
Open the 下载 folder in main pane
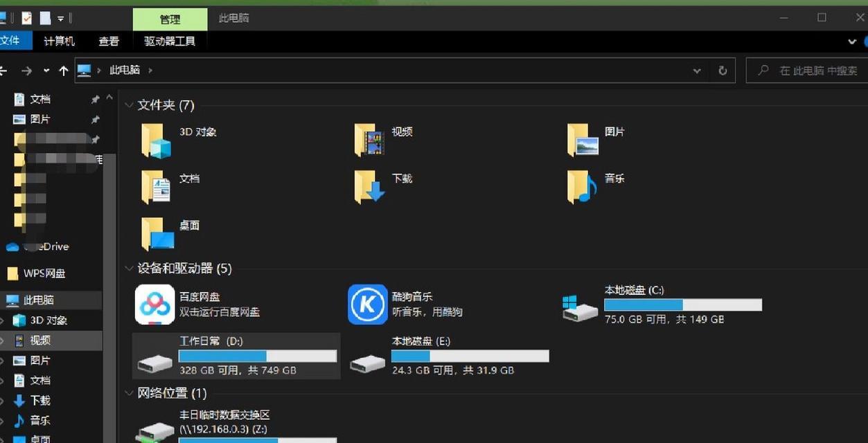[x=369, y=187]
